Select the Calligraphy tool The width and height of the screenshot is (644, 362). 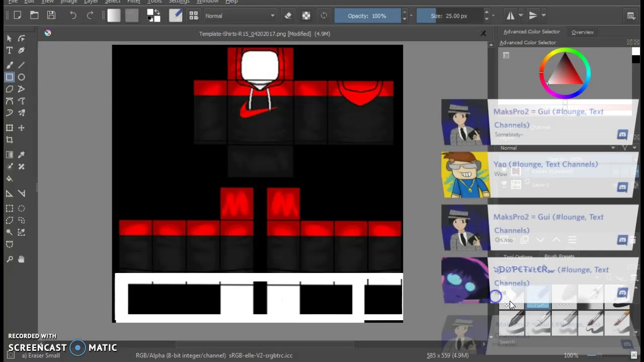tap(22, 50)
